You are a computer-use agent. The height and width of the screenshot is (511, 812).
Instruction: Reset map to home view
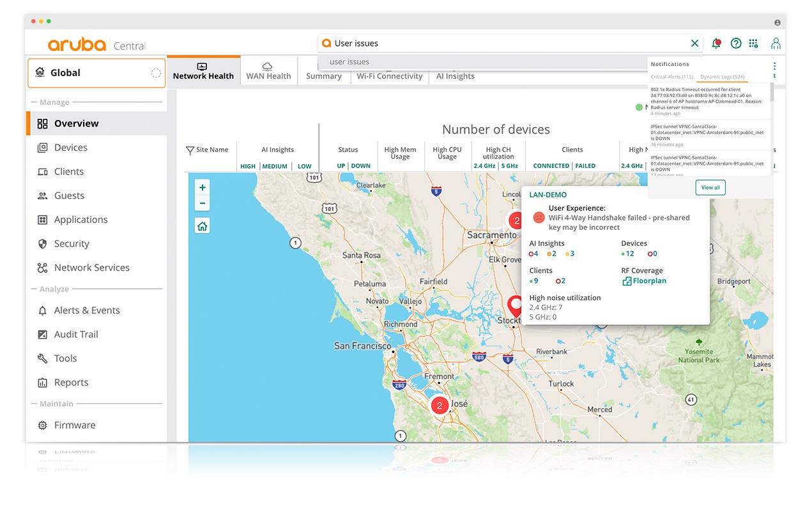pos(203,226)
